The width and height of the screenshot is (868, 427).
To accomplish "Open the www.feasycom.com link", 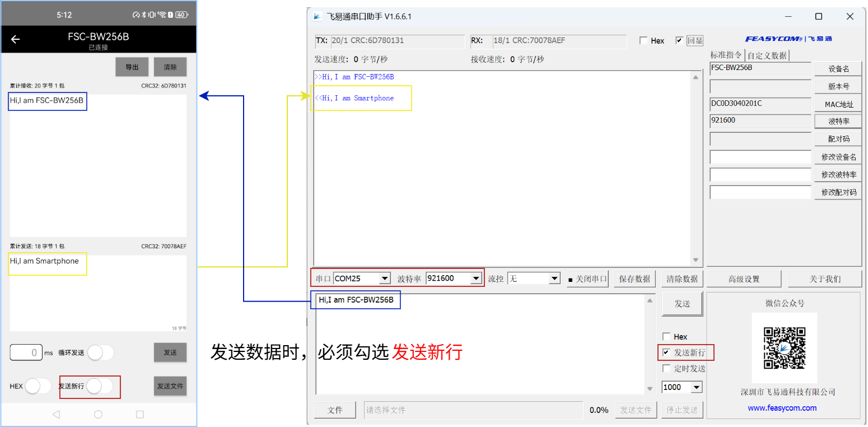I will coord(782,408).
